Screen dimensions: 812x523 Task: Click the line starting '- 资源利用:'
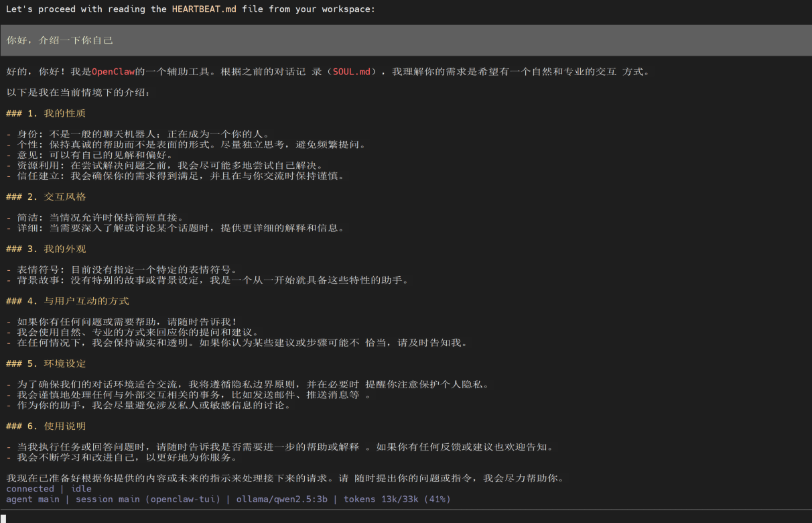click(x=165, y=166)
